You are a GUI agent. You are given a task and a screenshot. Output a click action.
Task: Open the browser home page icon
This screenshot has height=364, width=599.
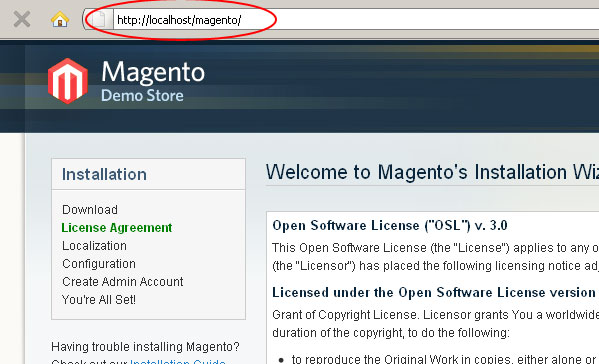[60, 19]
